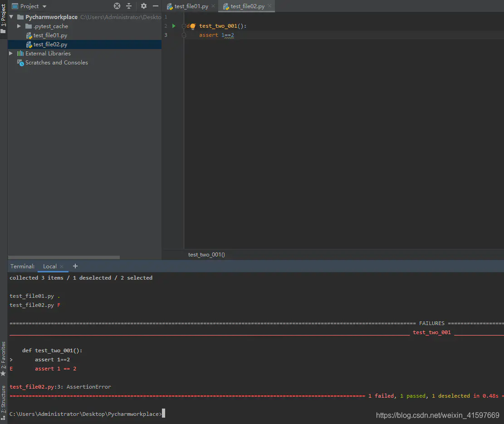Viewport: 504px width, 424px height.
Task: Click Pycharmworkplace folder icon
Action: tap(20, 17)
